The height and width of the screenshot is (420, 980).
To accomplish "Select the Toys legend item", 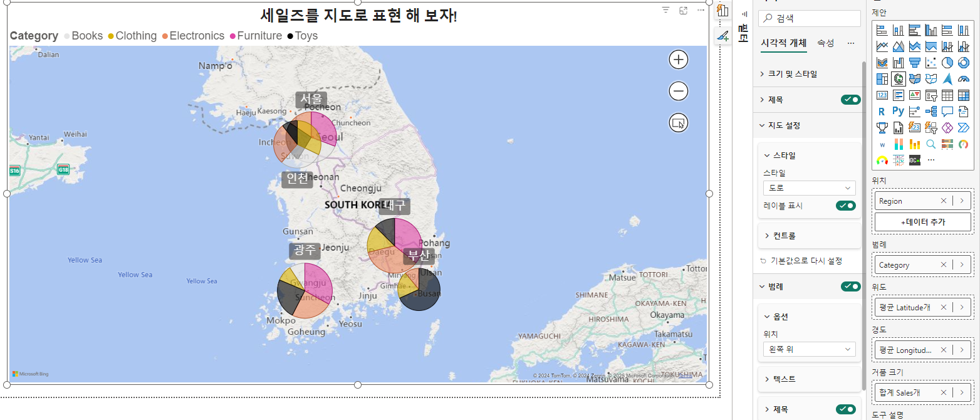I will [x=303, y=36].
